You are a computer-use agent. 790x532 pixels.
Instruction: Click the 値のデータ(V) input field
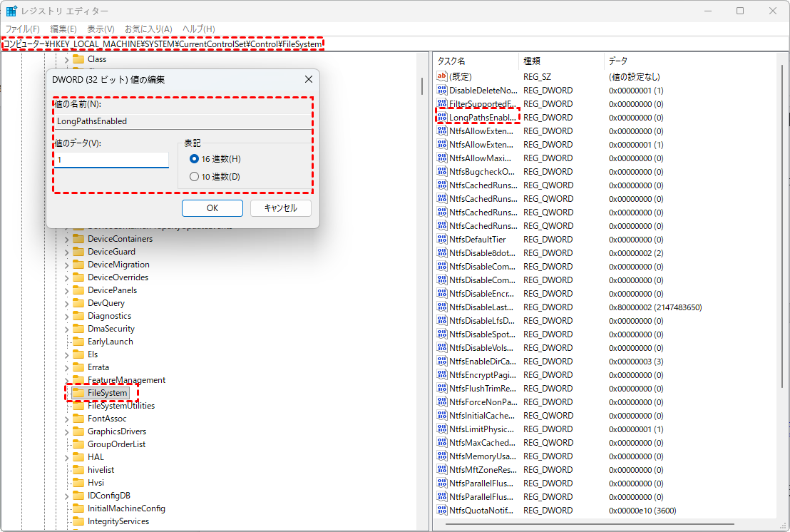[111, 160]
